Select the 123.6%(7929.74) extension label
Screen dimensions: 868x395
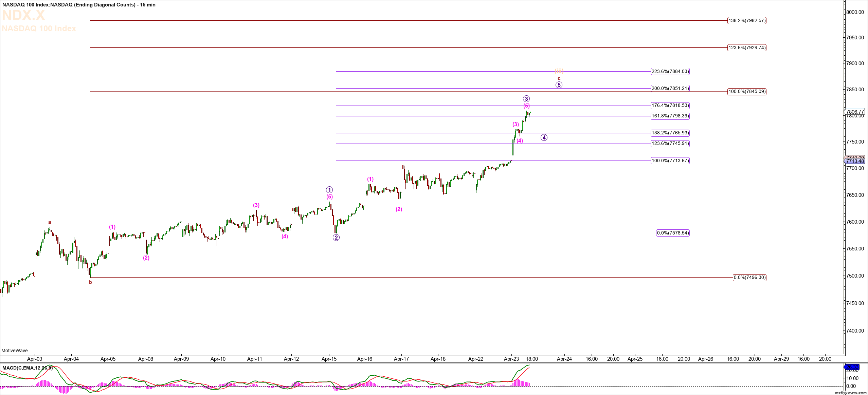pos(747,48)
